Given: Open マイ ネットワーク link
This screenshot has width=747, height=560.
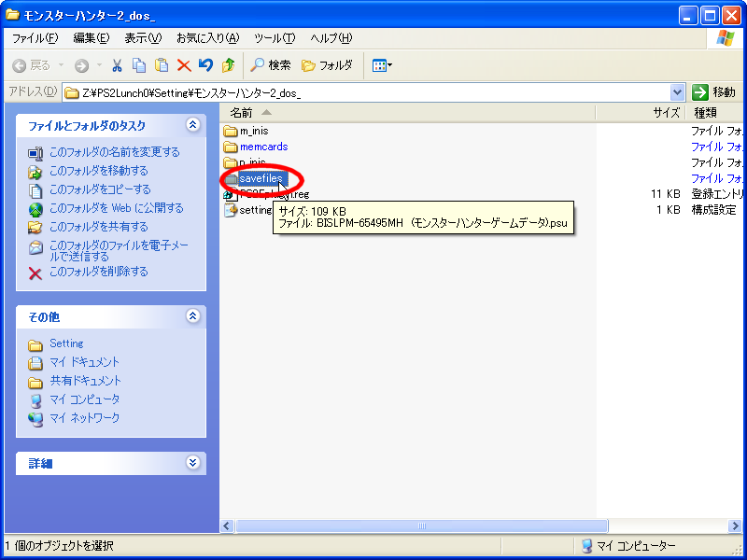Looking at the screenshot, I should 84,417.
